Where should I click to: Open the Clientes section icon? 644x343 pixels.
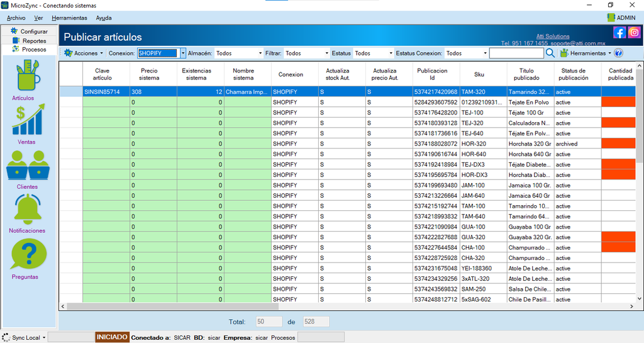tap(28, 165)
